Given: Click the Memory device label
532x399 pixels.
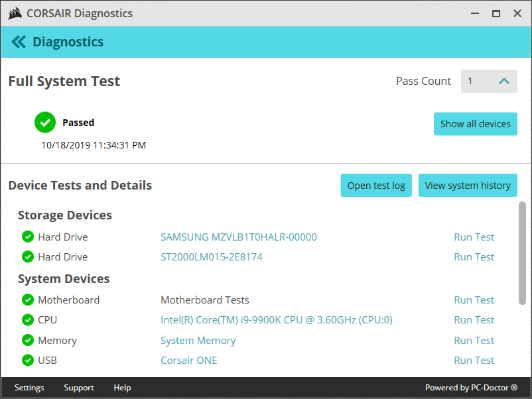Looking at the screenshot, I should coord(57,341).
